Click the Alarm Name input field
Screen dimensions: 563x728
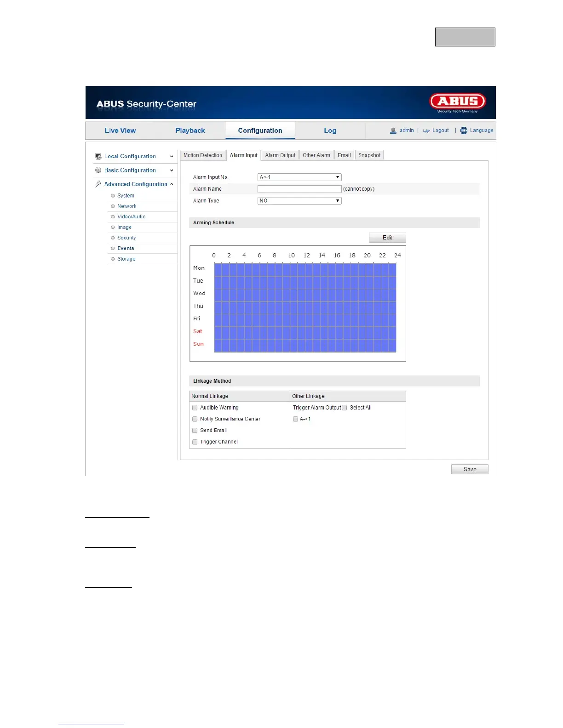299,189
